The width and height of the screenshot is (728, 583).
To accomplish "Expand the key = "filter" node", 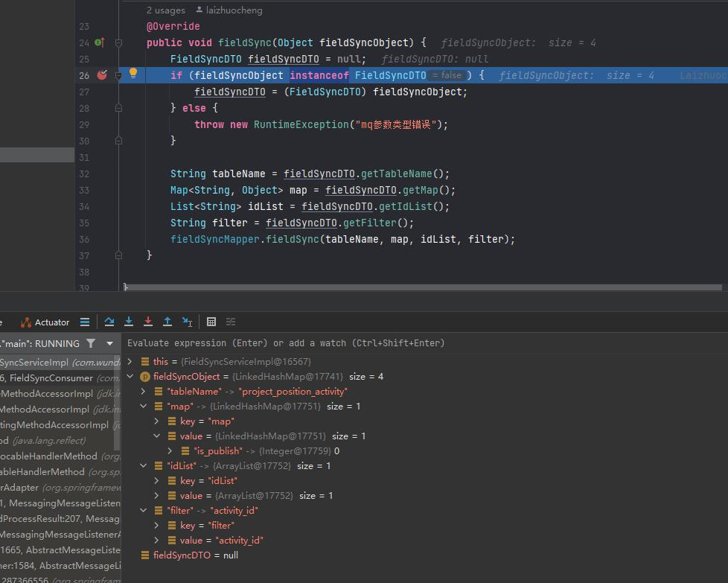I will pyautogui.click(x=156, y=525).
